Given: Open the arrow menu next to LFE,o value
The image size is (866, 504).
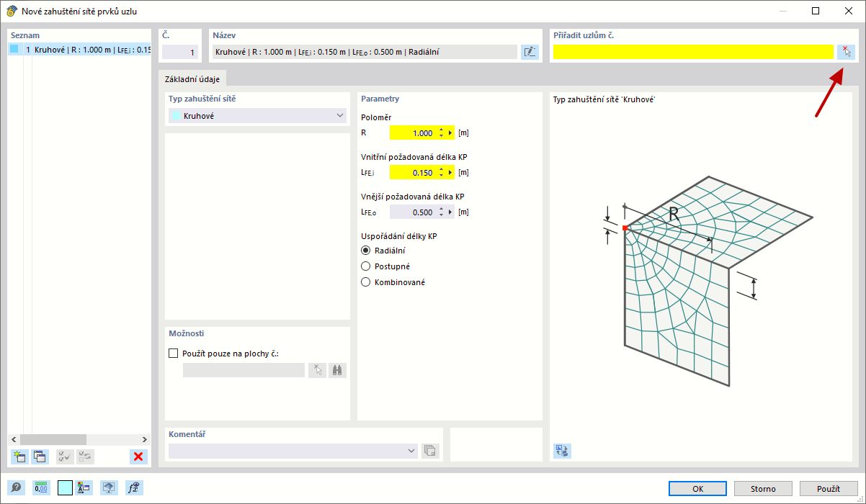Looking at the screenshot, I should [451, 212].
